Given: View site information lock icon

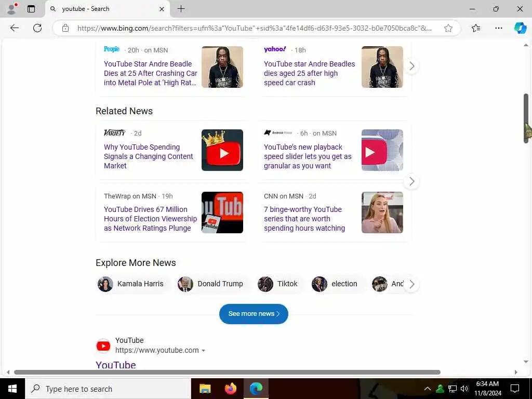Looking at the screenshot, I should [65, 28].
